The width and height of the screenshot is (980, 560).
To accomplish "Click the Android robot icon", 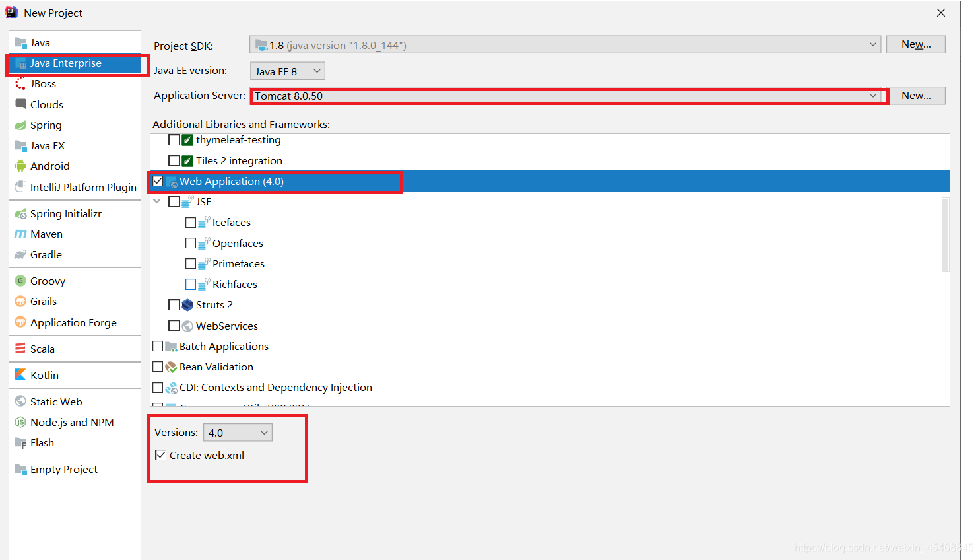I will [20, 166].
